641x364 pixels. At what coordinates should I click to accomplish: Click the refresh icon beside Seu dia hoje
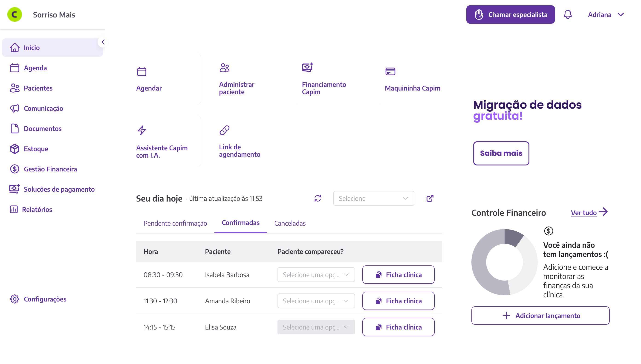click(318, 198)
